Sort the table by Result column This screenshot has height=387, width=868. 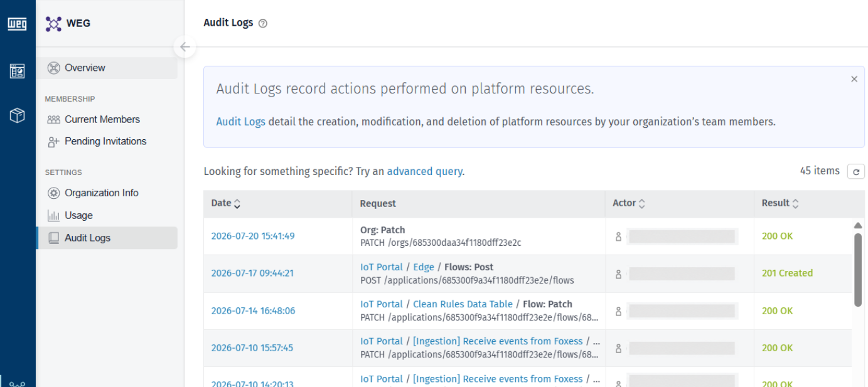pyautogui.click(x=780, y=203)
